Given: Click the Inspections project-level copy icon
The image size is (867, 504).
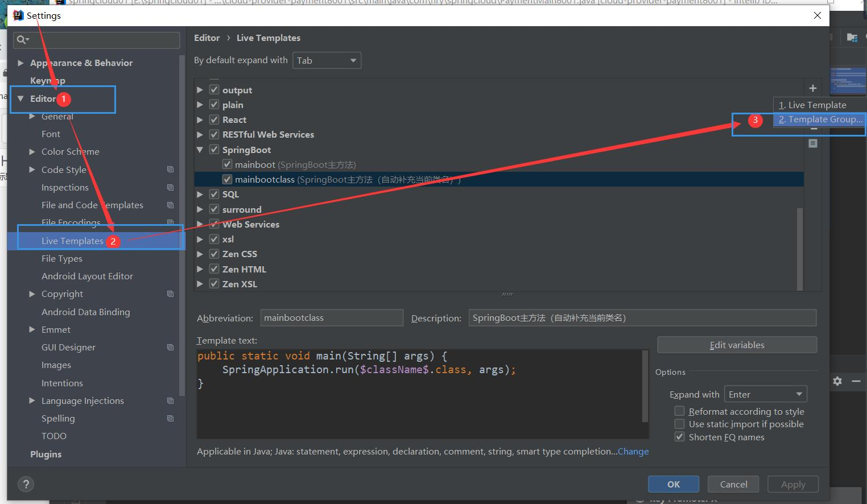Looking at the screenshot, I should click(170, 187).
